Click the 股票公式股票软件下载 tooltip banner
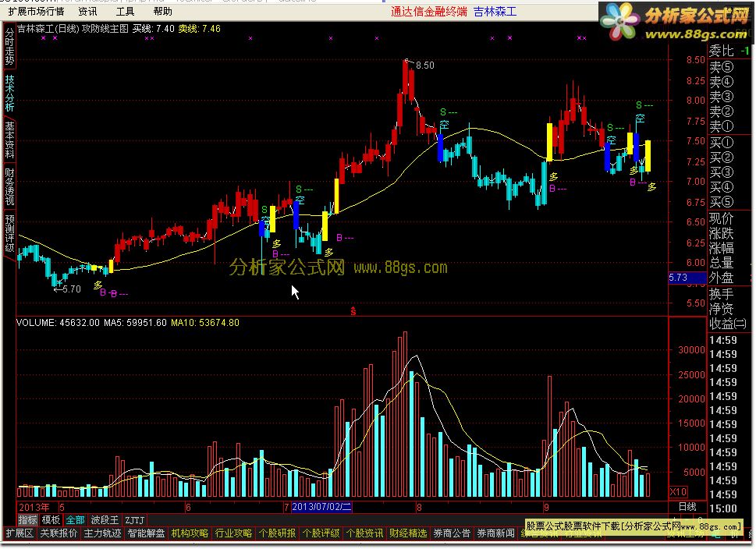This screenshot has height=549, width=756. click(634, 526)
